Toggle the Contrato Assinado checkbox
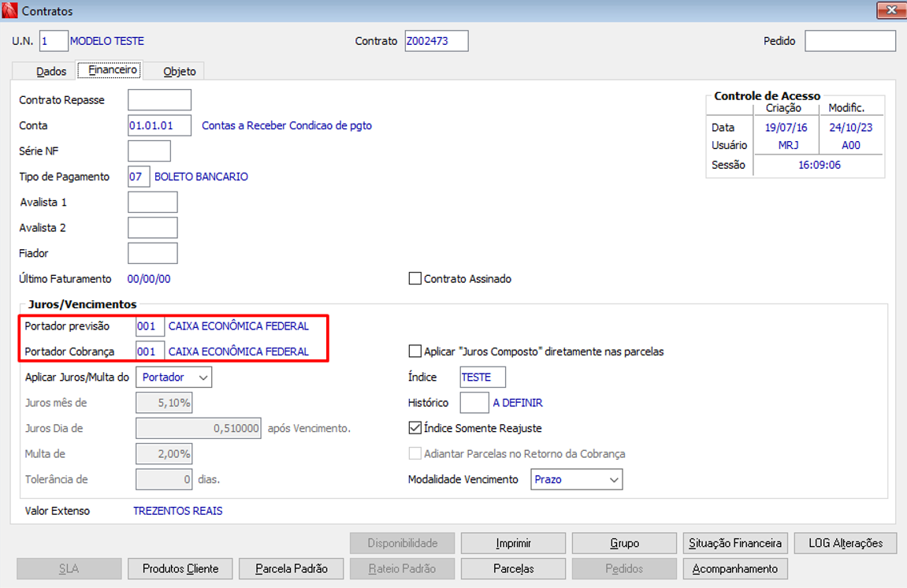The height and width of the screenshot is (588, 907). point(414,278)
